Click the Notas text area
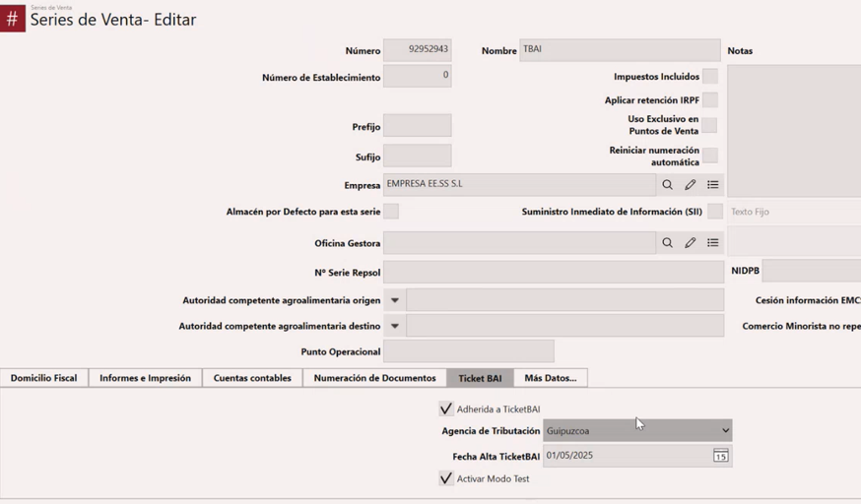861x504 pixels. [x=794, y=131]
